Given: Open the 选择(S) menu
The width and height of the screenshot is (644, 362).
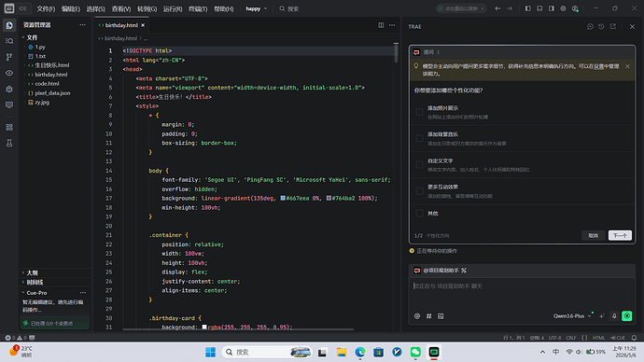Looking at the screenshot, I should (96, 8).
